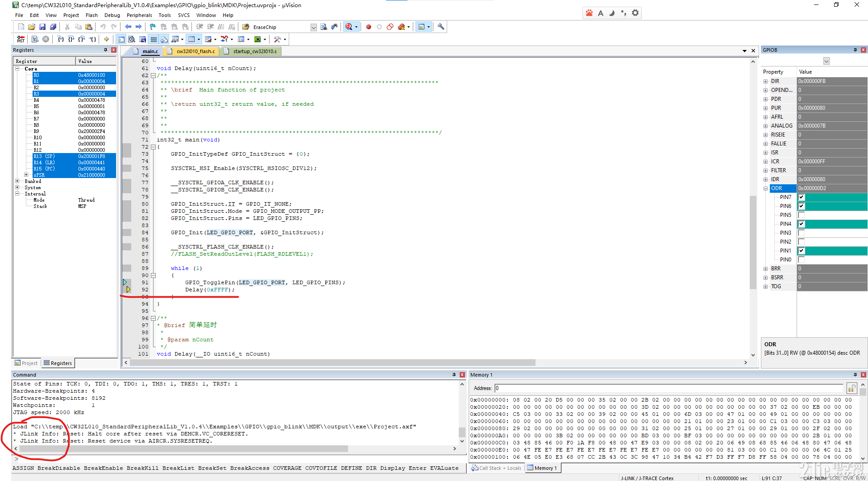Toggle the Start/Stop Debug Session icon
The height and width of the screenshot is (481, 868).
pos(349,27)
